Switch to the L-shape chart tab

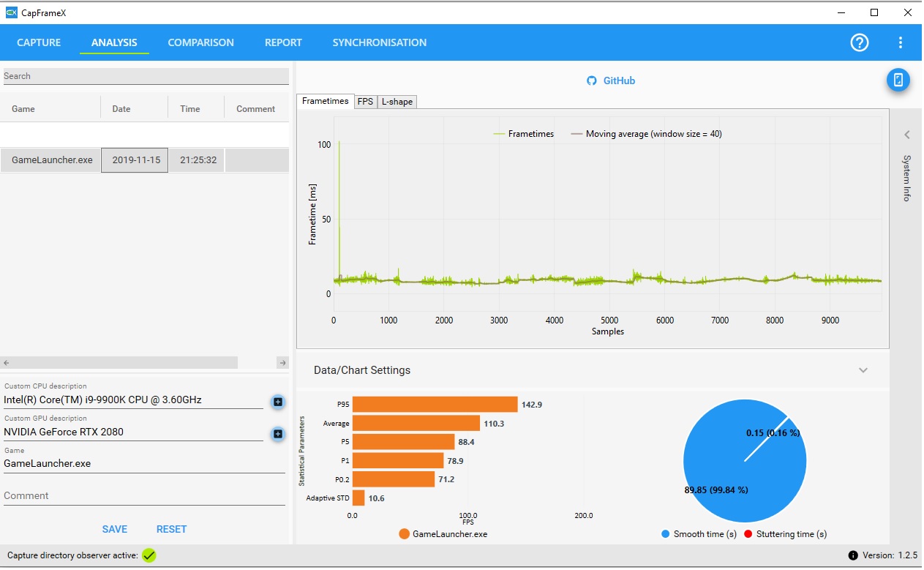pyautogui.click(x=397, y=102)
